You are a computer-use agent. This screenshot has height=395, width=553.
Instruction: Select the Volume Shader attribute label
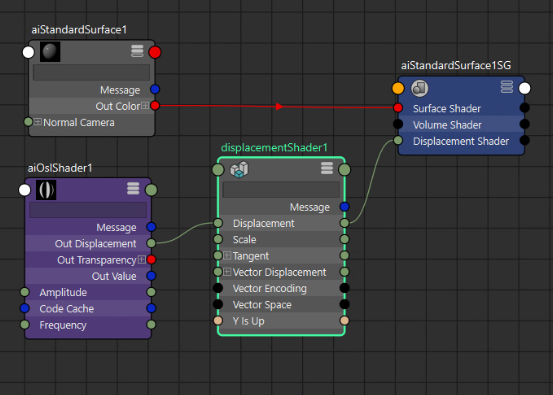coord(447,125)
